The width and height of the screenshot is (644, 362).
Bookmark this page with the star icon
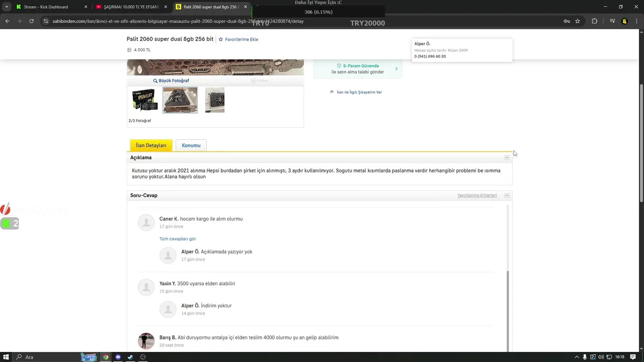pyautogui.click(x=578, y=21)
